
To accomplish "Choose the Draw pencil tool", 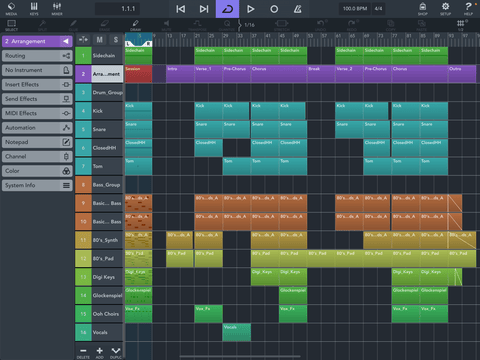I will (135, 25).
